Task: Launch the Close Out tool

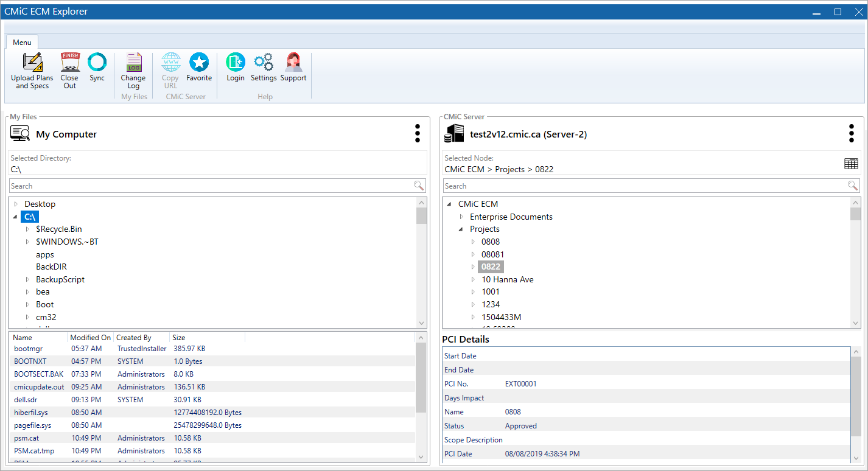Action: [x=70, y=71]
